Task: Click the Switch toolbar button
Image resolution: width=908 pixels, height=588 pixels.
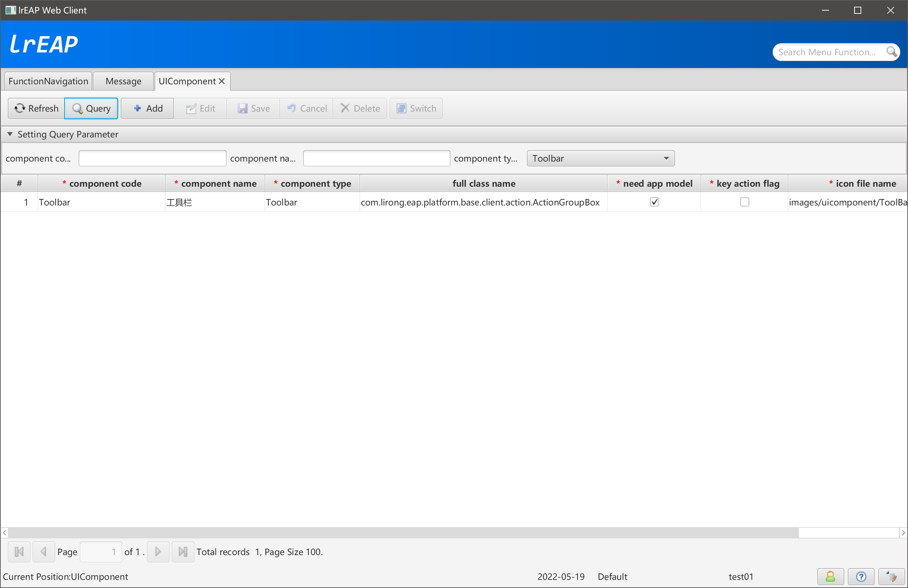Action: tap(416, 108)
